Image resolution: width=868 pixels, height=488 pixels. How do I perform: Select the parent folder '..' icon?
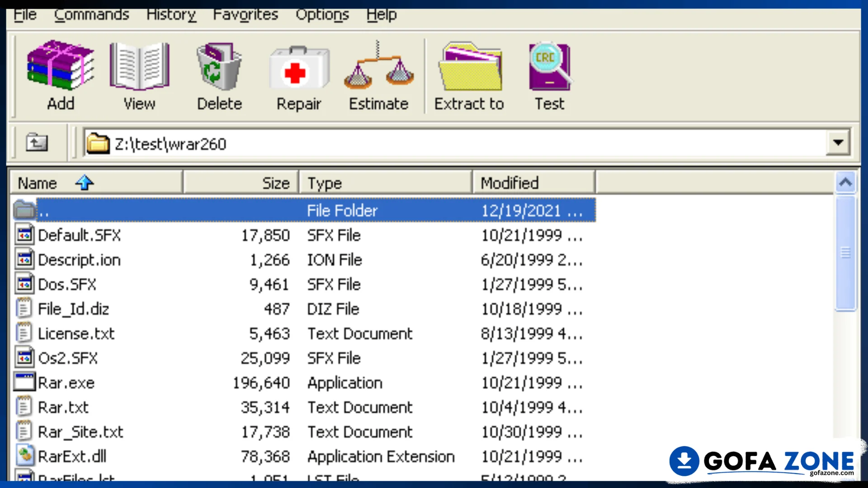pyautogui.click(x=24, y=210)
